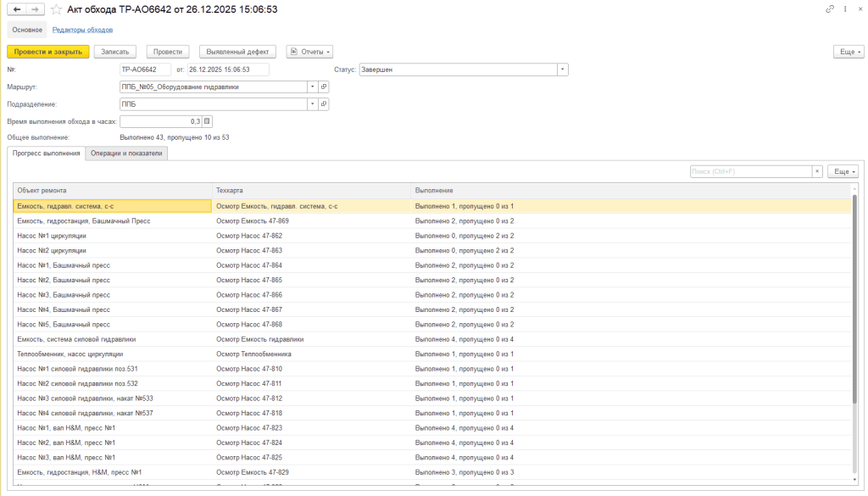
Task: Open the route card via Маршрут open icon
Action: (324, 87)
